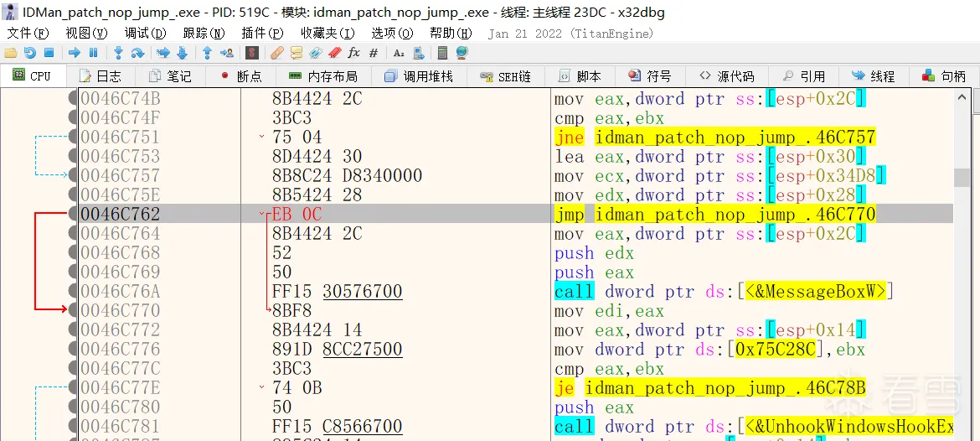This screenshot has height=441, width=980.
Task: Click the Trace Over icon
Action: [x=182, y=53]
